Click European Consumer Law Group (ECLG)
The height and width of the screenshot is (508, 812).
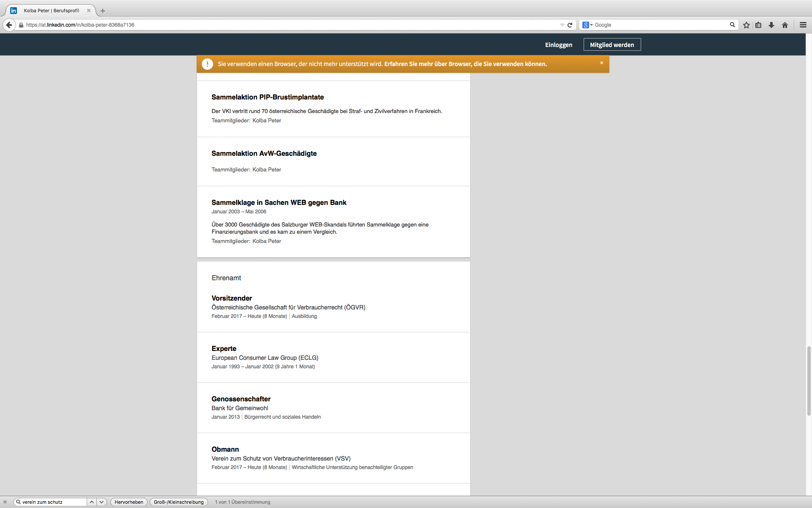point(265,358)
